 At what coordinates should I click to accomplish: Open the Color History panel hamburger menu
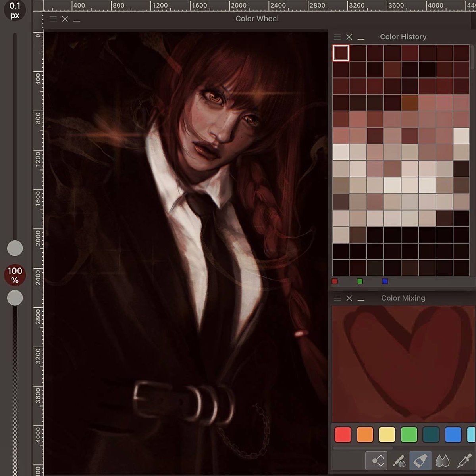[337, 37]
